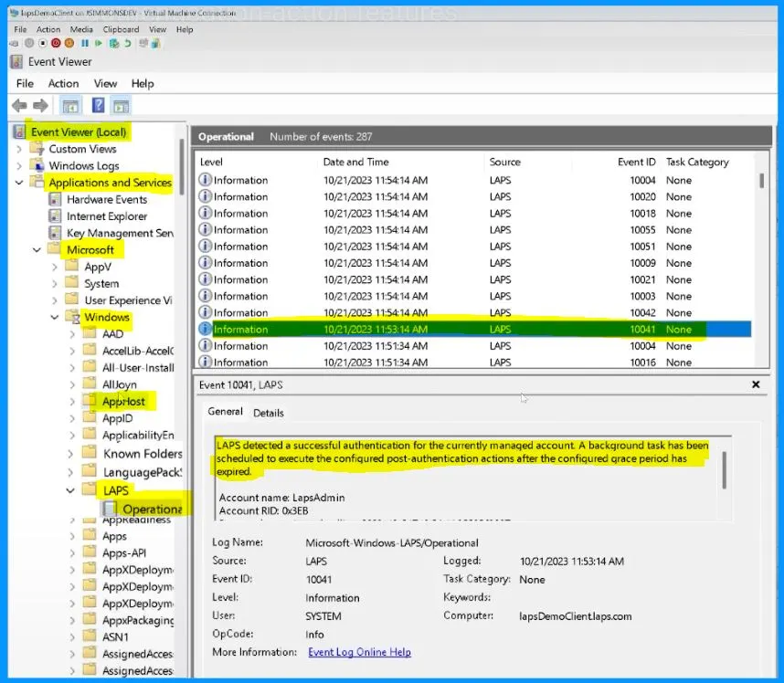
Task: Open the Media menu of VM Connection
Action: pyautogui.click(x=81, y=29)
